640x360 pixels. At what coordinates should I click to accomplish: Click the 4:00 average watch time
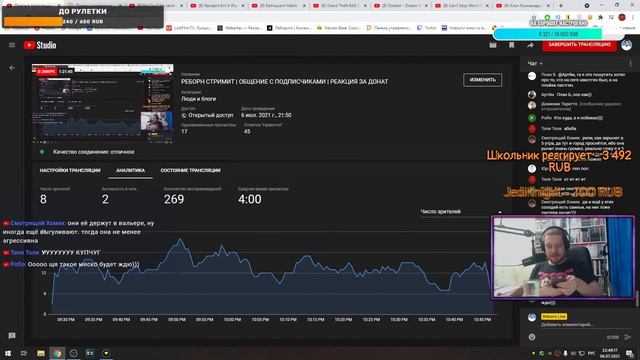[x=249, y=199]
